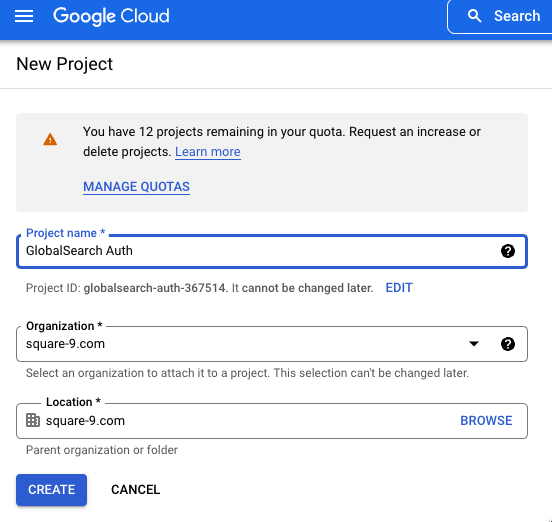Click the Google Cloud logo

pyautogui.click(x=111, y=16)
